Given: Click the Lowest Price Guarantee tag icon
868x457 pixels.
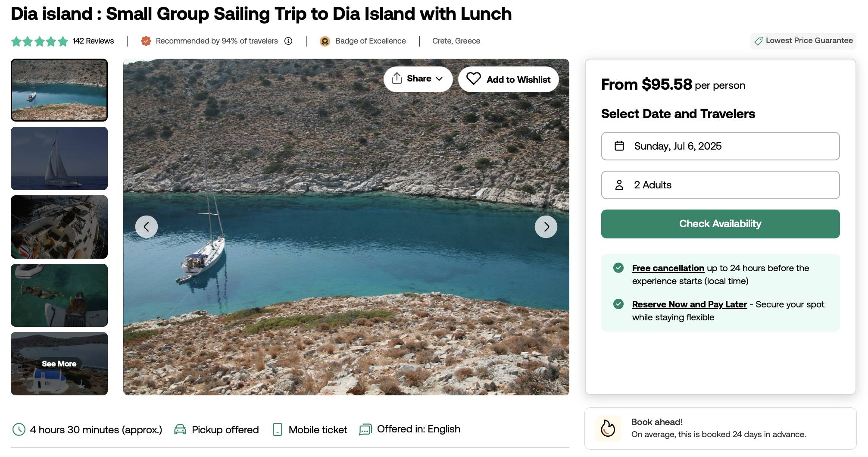Looking at the screenshot, I should click(759, 41).
